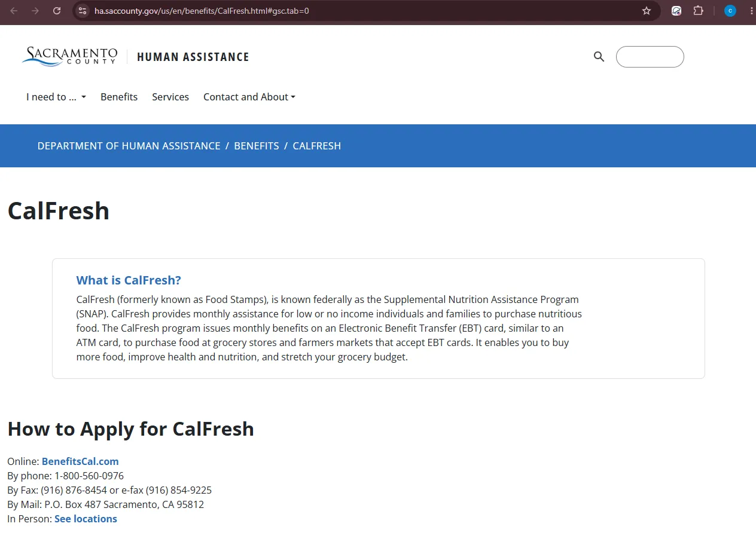The width and height of the screenshot is (756, 554).
Task: Click the "What is CalFresh?" heading
Action: click(129, 280)
